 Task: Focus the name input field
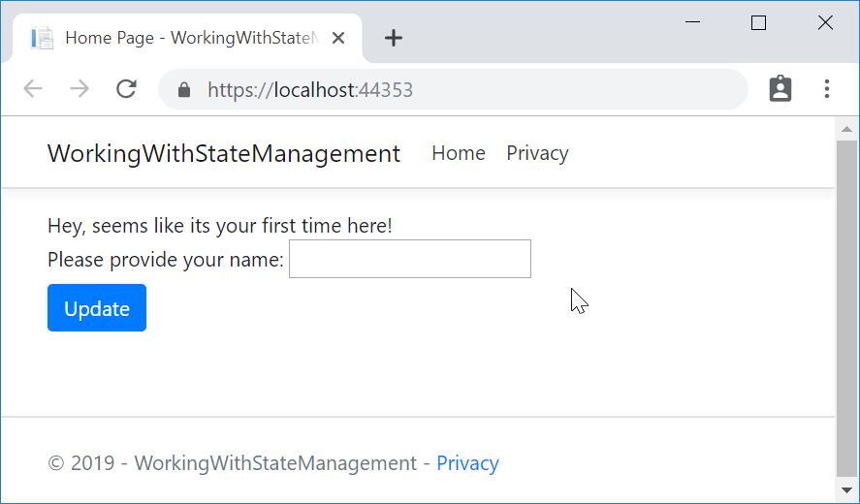tap(409, 259)
